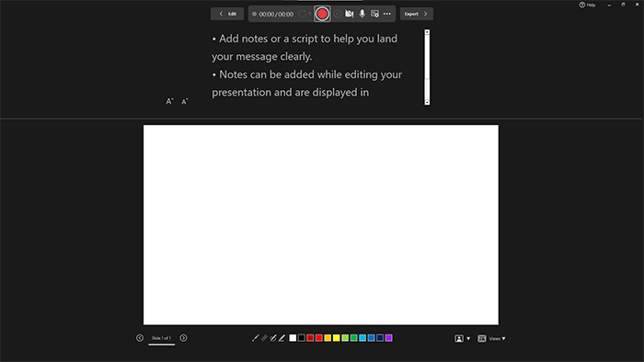Click the camera background person icon
The width and height of the screenshot is (644, 362).
459,338
